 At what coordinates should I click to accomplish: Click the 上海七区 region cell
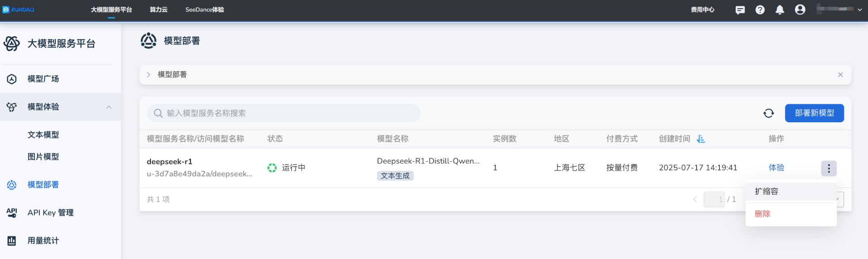569,168
